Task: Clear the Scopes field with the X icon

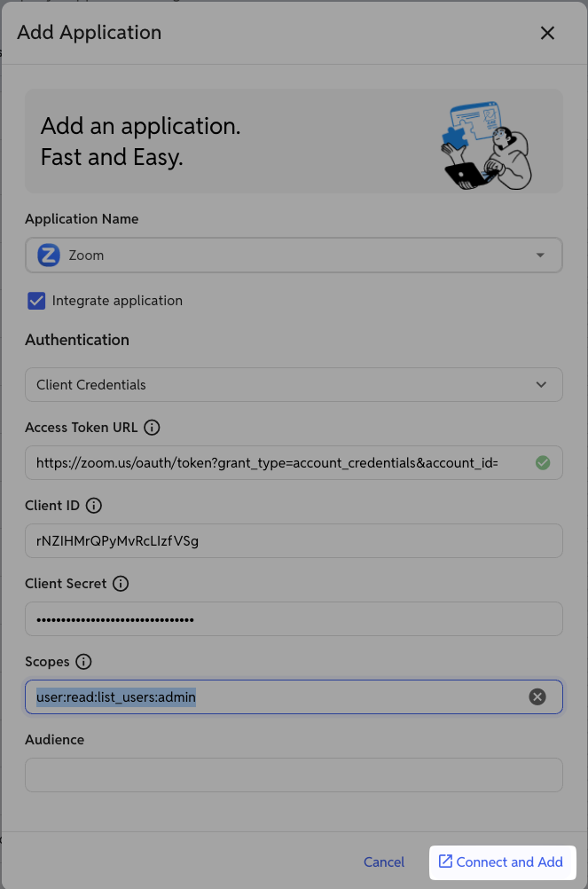Action: point(537,696)
